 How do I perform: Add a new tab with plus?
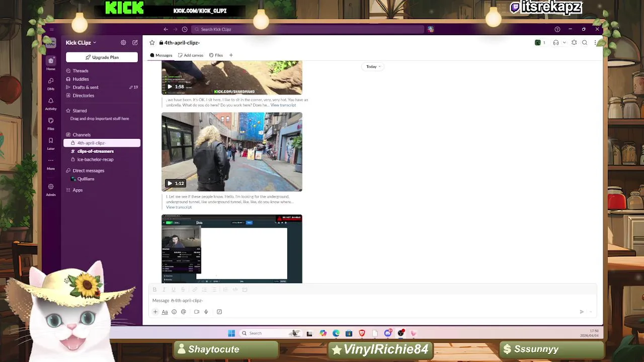(231, 55)
